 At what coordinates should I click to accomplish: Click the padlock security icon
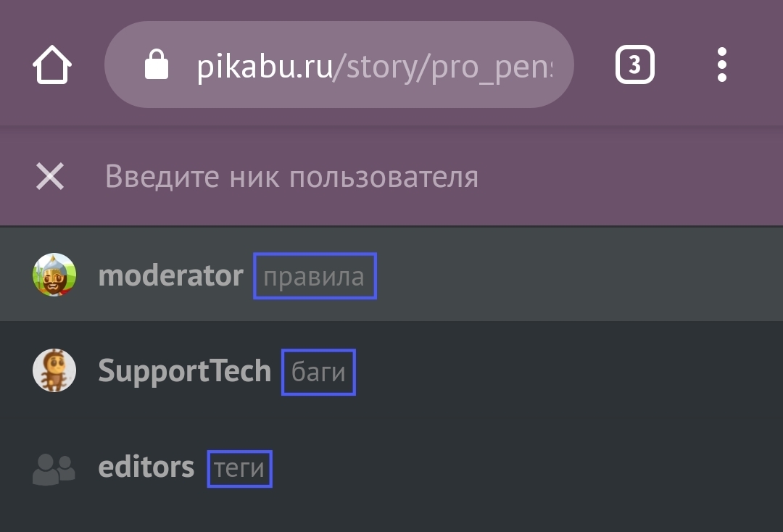(x=156, y=66)
